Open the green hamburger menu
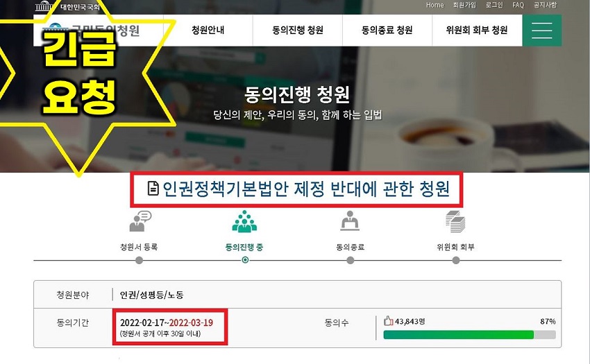 tap(542, 31)
